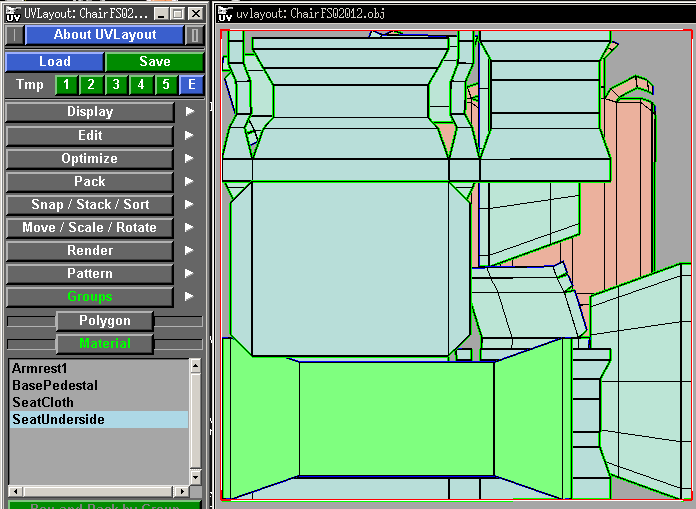696x509 pixels.
Task: Expand the Pattern arrow
Action: 190,273
